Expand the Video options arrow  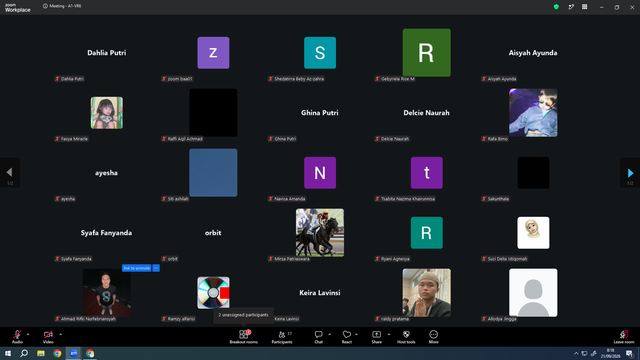[60, 334]
